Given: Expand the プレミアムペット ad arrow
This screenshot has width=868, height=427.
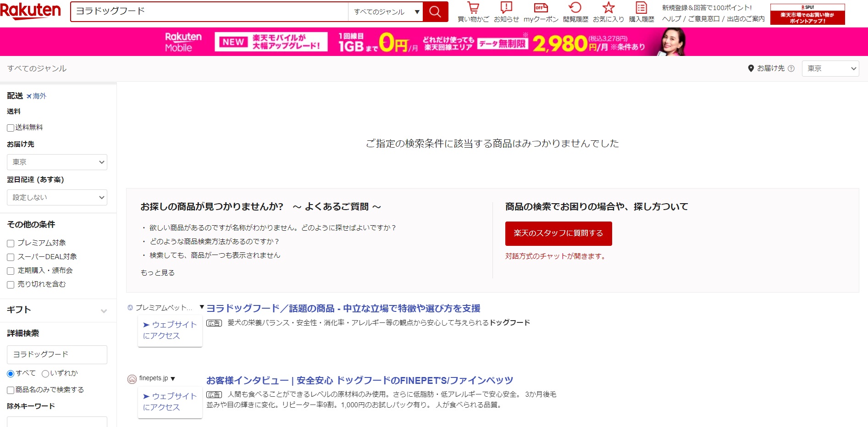Looking at the screenshot, I should tap(202, 307).
